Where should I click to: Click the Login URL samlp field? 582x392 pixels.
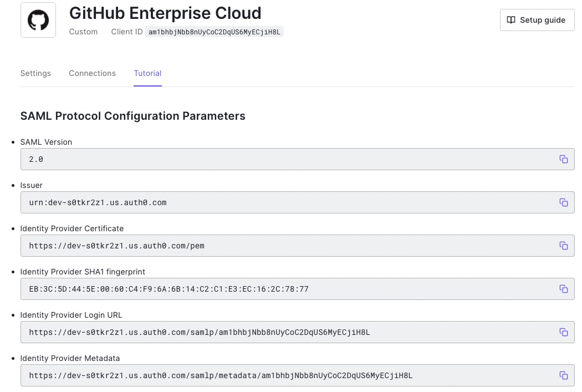[297, 332]
